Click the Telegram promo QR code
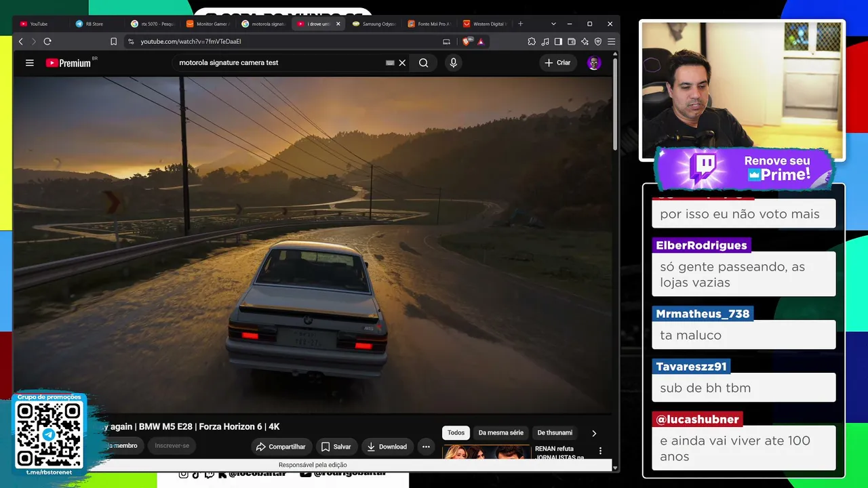This screenshot has height=488, width=868. coord(49,434)
